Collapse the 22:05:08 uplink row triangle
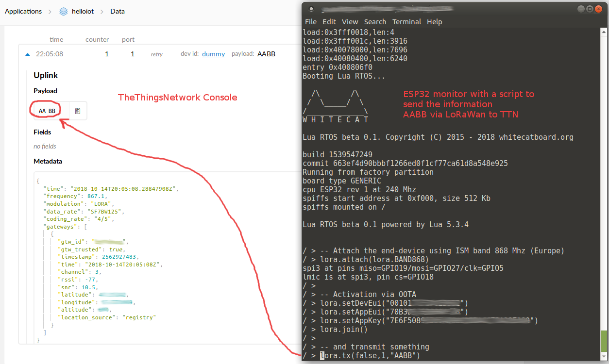 click(28, 54)
